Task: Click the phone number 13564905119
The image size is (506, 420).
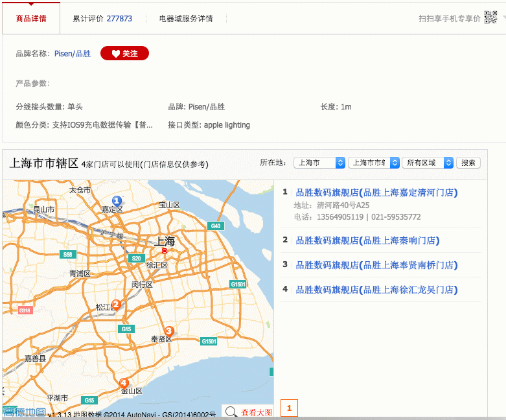Action: [340, 217]
